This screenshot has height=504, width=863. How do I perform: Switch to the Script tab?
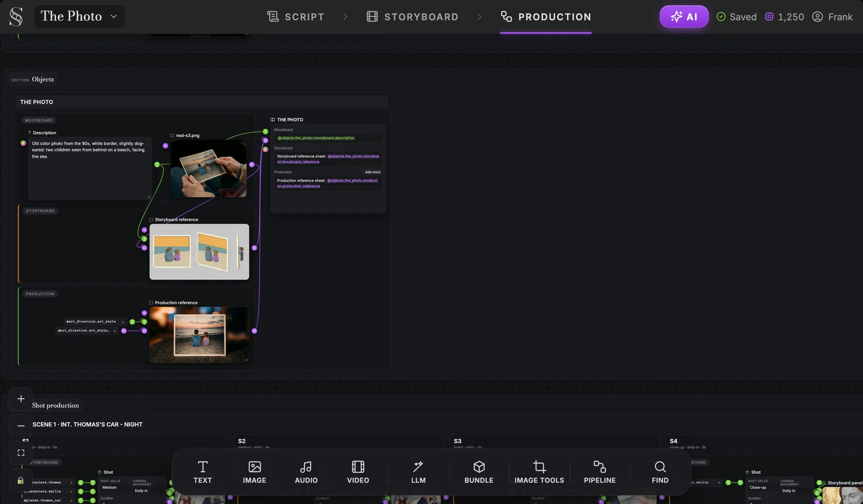click(x=296, y=17)
